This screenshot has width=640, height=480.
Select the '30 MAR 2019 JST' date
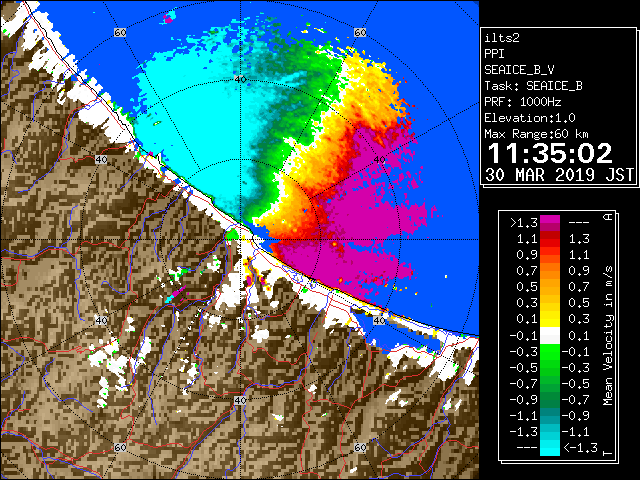click(559, 175)
